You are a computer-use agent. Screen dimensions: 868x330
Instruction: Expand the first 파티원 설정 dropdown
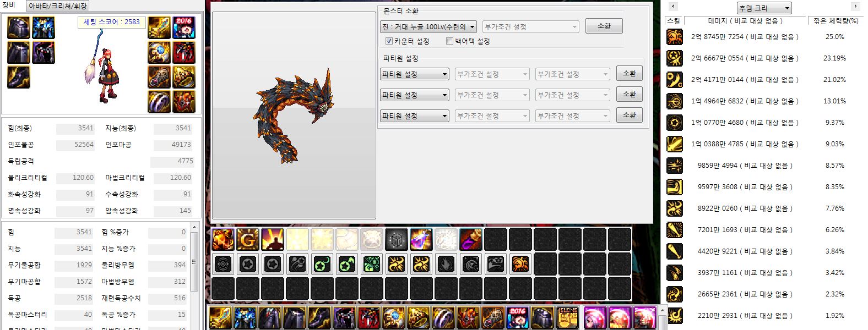(415, 74)
